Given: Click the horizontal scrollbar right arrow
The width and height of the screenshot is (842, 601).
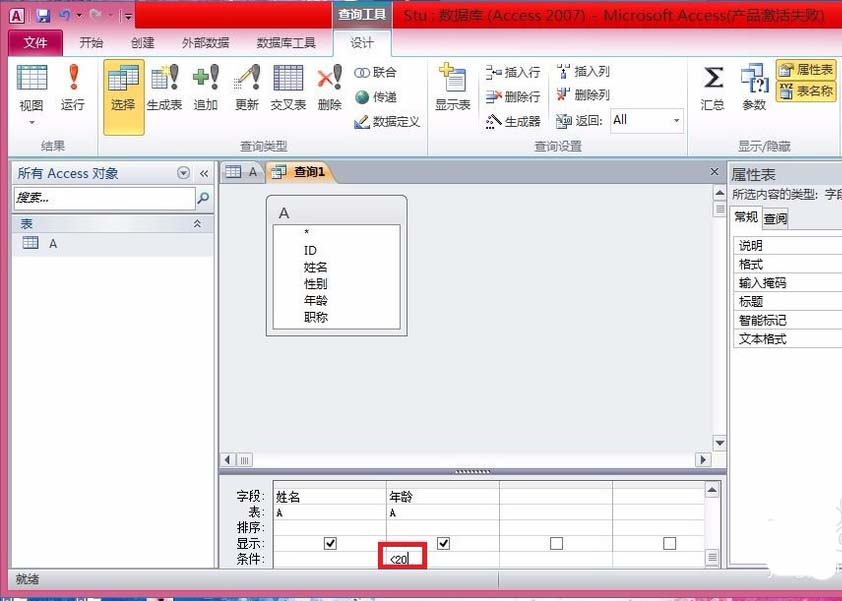Looking at the screenshot, I should tap(702, 460).
